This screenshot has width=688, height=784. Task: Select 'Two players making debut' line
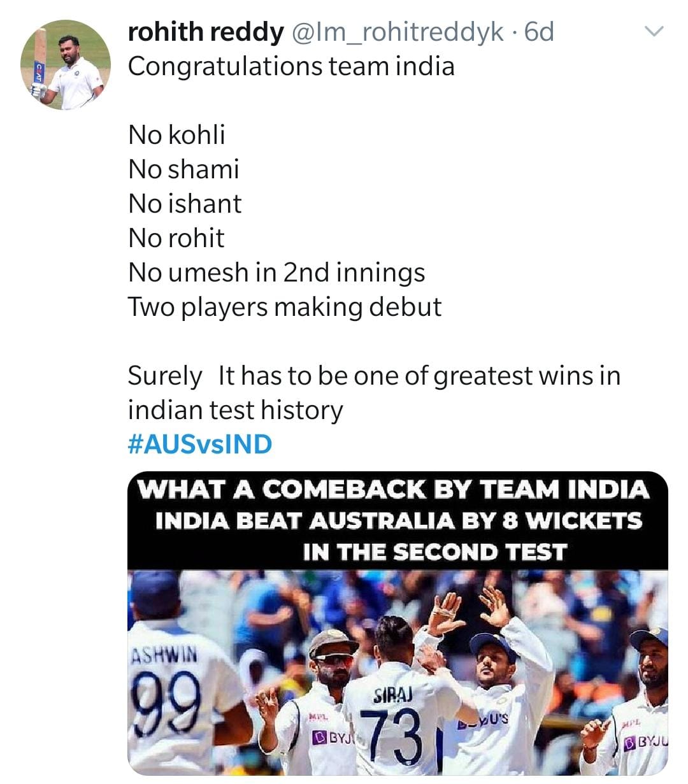[x=284, y=307]
